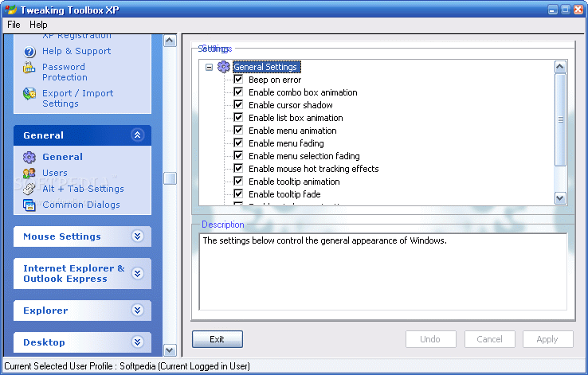
Task: Minimize the Tweaking Toolbox XP window
Action: click(552, 10)
